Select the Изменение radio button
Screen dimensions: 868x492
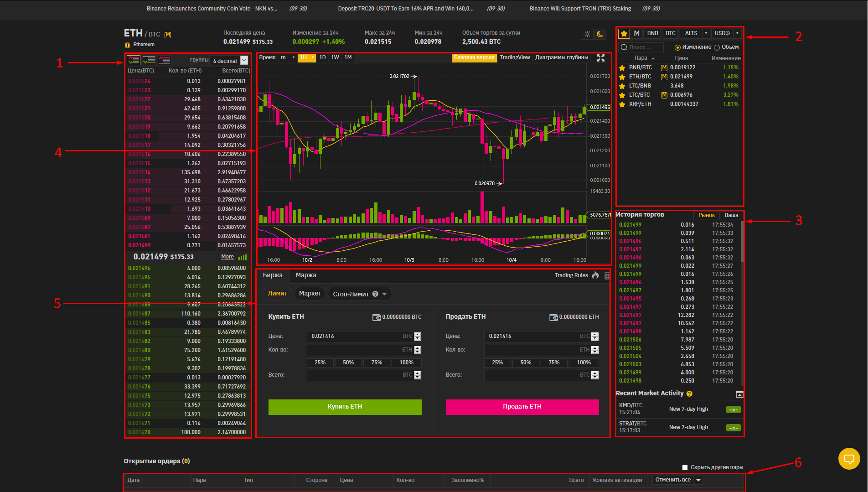point(677,47)
